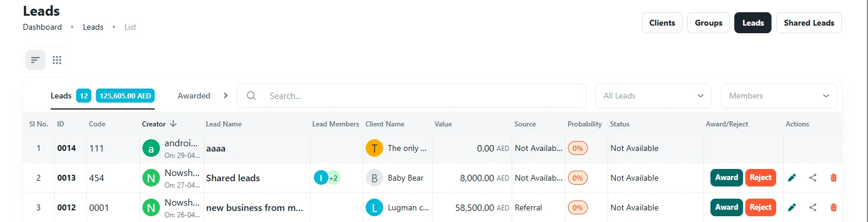Switch to grid view icon
Image resolution: width=868 pixels, height=222 pixels.
pyautogui.click(x=57, y=59)
